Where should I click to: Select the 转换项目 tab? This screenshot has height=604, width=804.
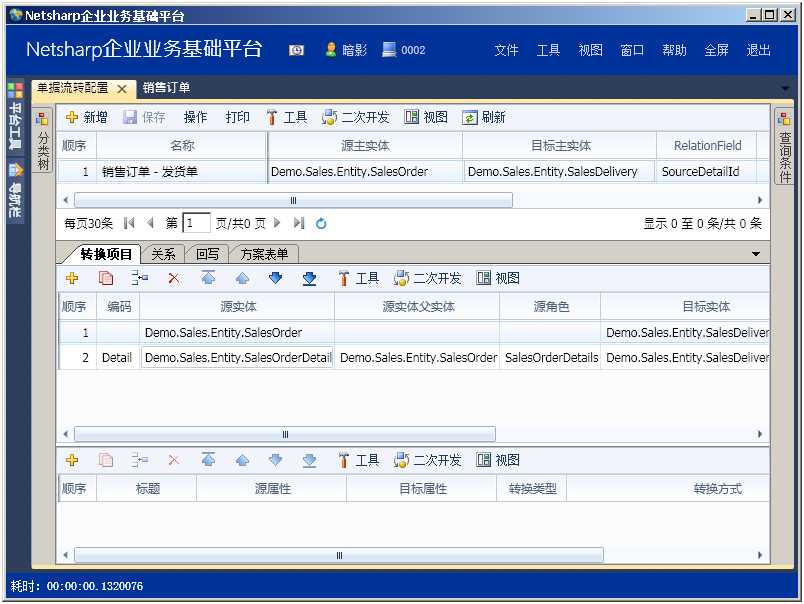point(106,254)
